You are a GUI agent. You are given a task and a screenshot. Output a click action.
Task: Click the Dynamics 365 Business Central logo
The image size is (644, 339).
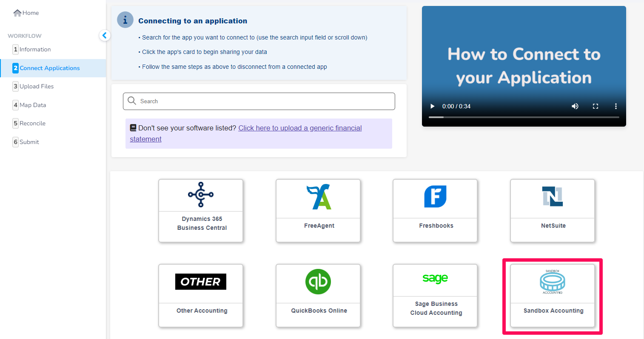[201, 195]
